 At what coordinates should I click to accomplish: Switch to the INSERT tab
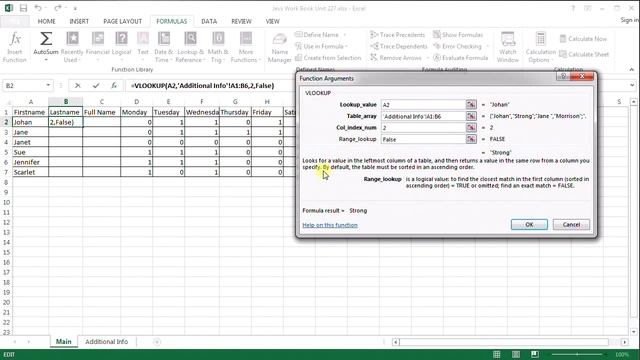pos(79,21)
